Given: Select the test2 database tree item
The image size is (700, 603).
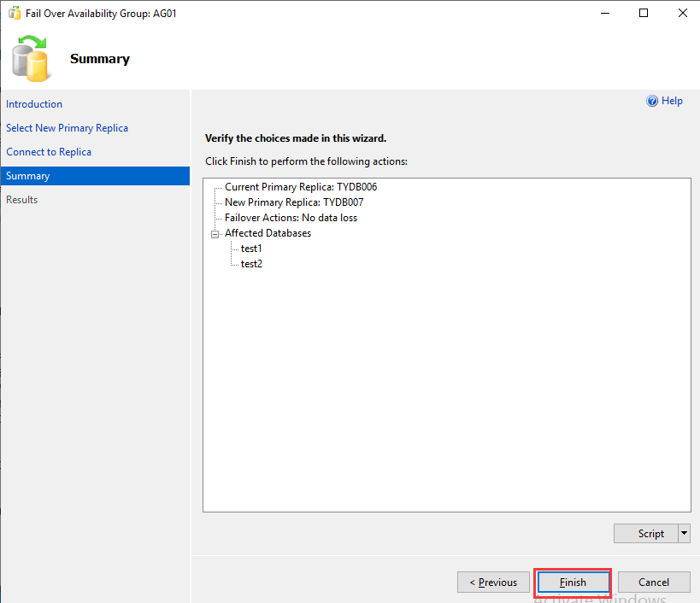Looking at the screenshot, I should pos(251,264).
